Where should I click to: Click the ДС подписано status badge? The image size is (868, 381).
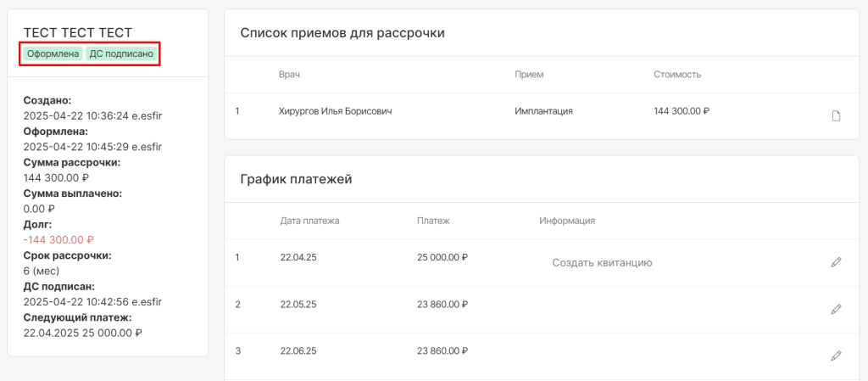[x=121, y=53]
